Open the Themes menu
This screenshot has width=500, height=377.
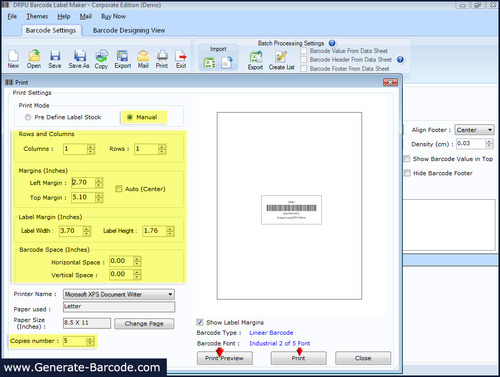(37, 16)
